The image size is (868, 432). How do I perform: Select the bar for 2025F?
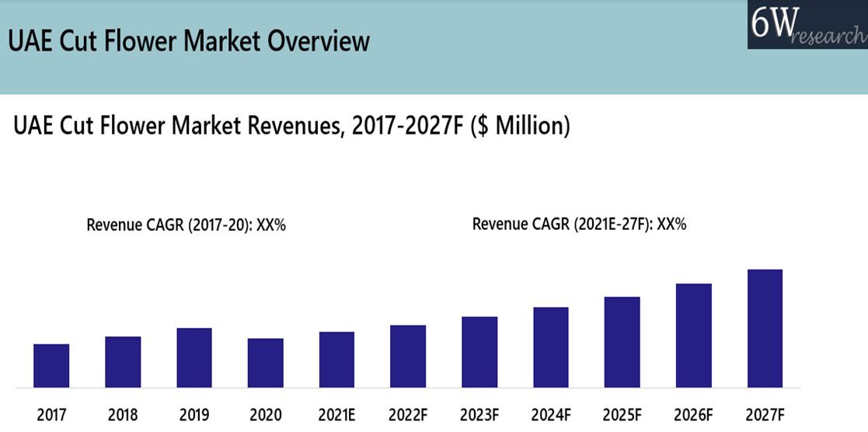pos(622,342)
